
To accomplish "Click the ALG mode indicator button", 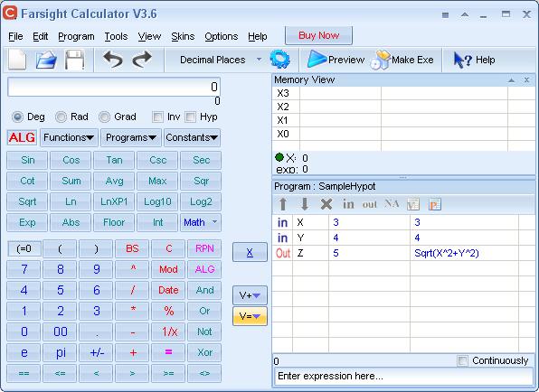I will [22, 137].
